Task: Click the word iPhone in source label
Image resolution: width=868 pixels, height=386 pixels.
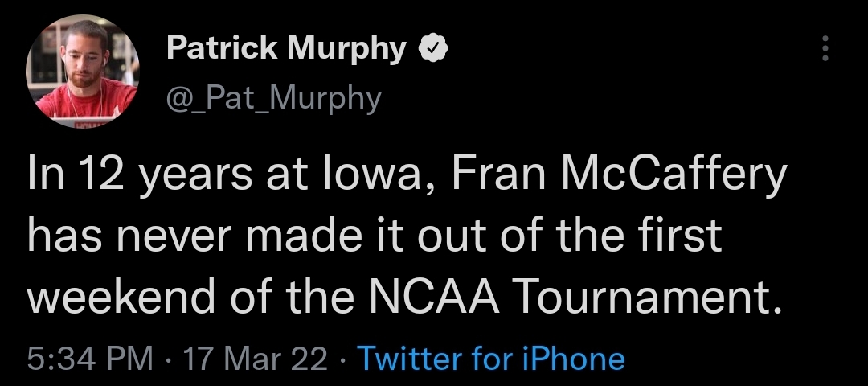Action: pos(574,359)
